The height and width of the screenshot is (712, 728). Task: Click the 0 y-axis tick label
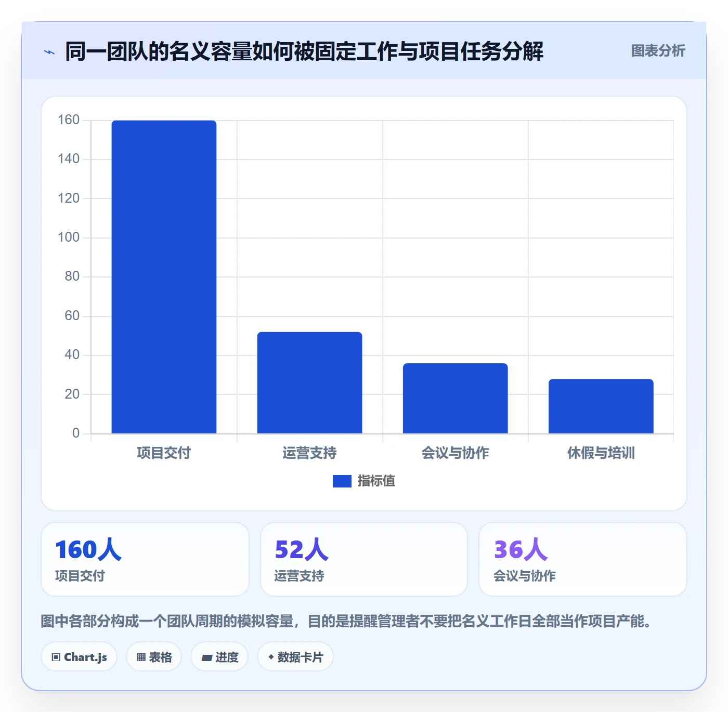pyautogui.click(x=76, y=433)
